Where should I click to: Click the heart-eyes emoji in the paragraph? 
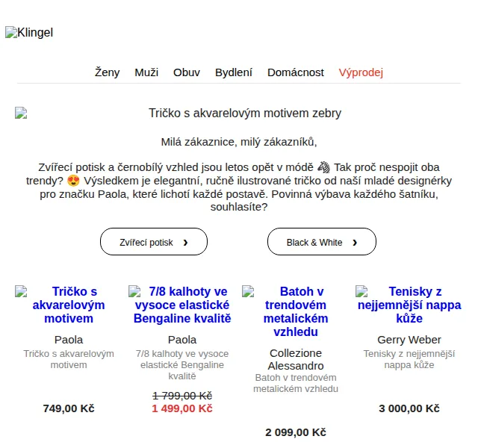coord(73,181)
